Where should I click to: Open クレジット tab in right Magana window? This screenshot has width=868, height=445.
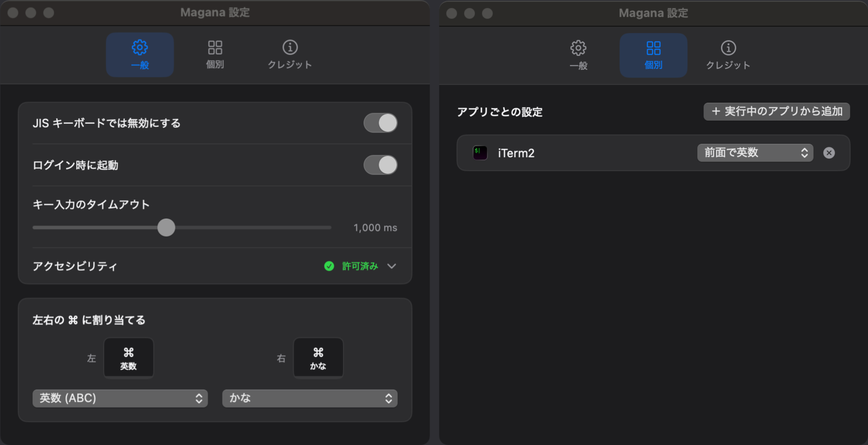(728, 55)
